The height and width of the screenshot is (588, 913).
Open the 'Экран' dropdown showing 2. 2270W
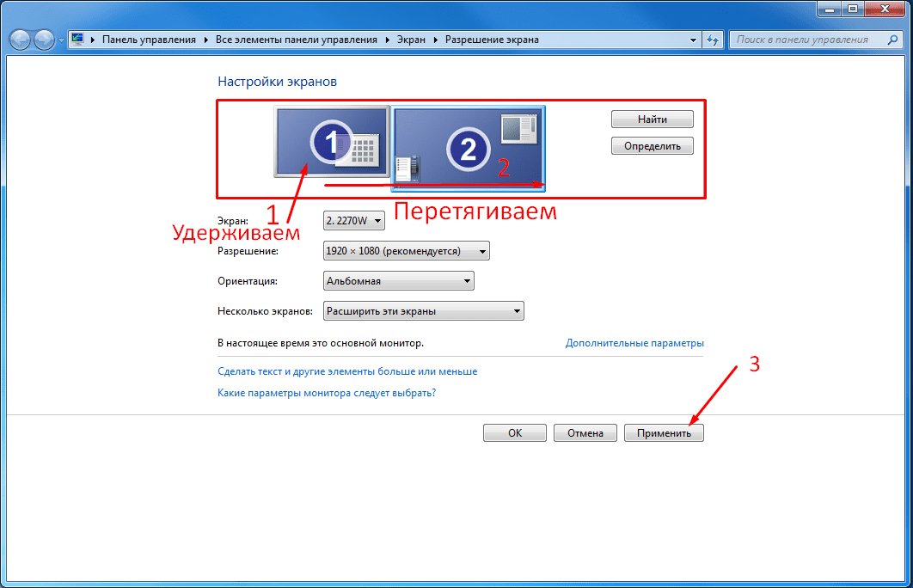354,221
